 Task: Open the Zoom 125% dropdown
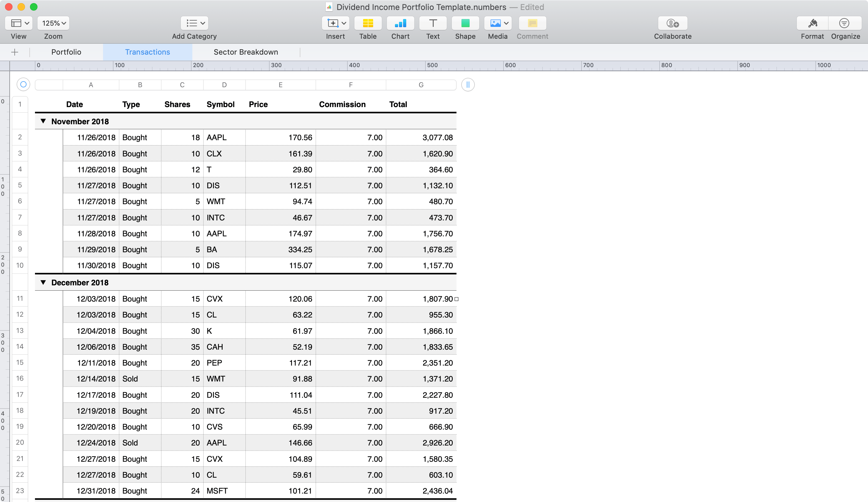[x=53, y=23]
